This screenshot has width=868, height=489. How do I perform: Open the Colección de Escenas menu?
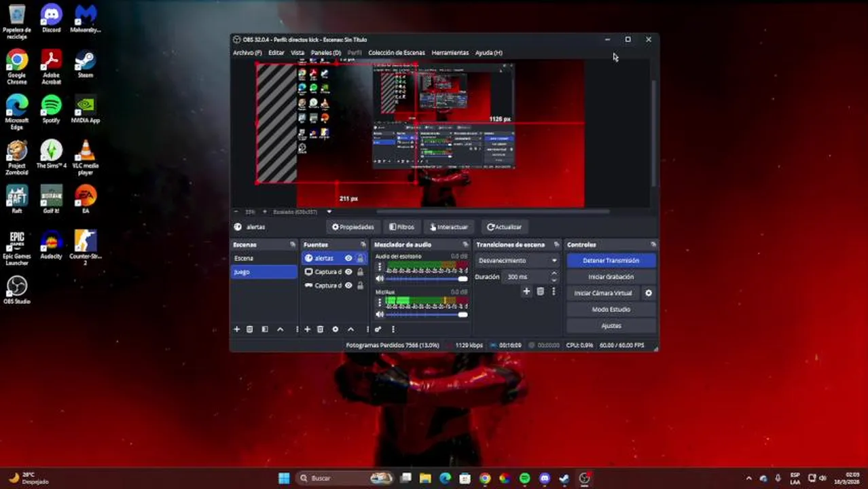(x=397, y=52)
